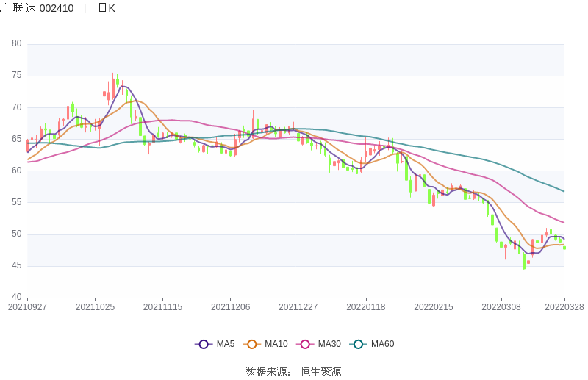Click the teal MA60 legend circle marker

tap(359, 344)
